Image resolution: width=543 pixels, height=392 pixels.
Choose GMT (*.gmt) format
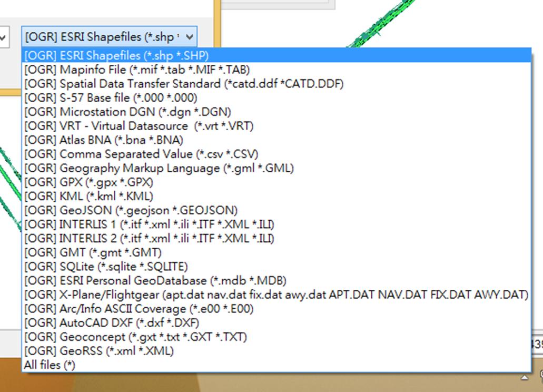[277, 252]
